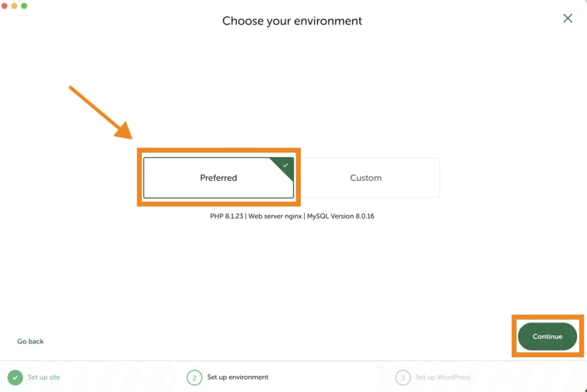Click the yellow macOS minimize dot
This screenshot has width=587, height=392.
pyautogui.click(x=14, y=6)
